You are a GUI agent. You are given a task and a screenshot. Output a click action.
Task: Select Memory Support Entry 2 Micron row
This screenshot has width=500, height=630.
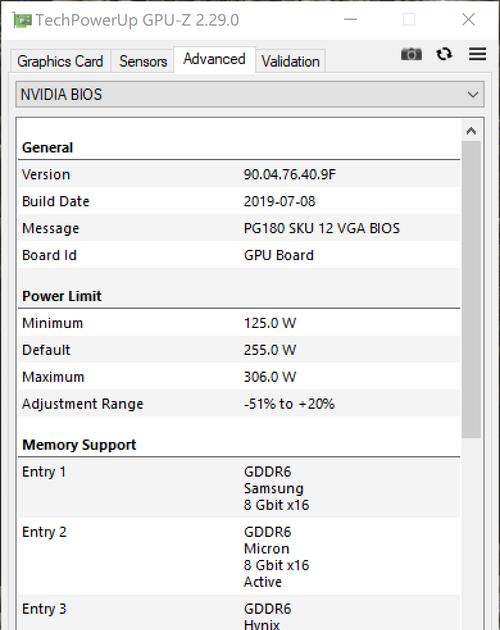[239, 556]
